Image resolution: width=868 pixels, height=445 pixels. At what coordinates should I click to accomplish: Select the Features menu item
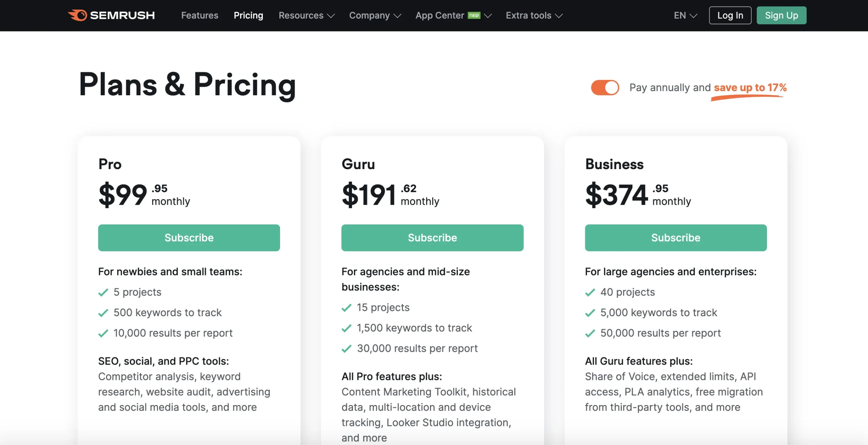pos(200,15)
